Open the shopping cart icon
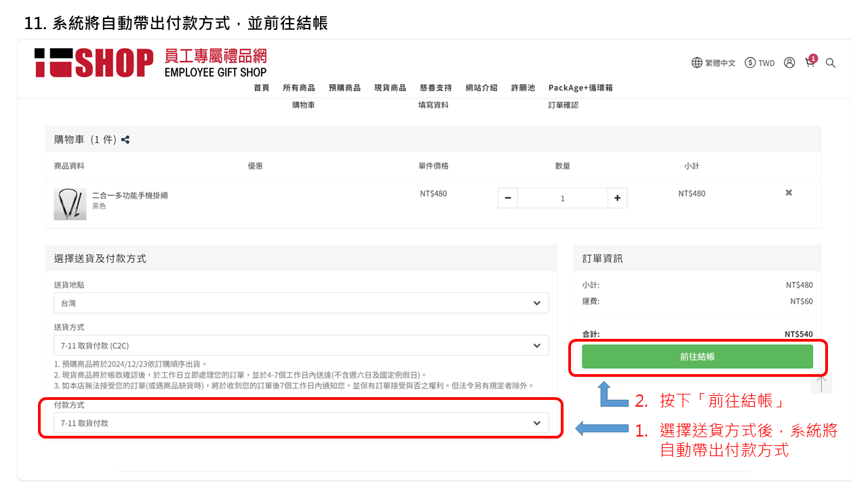Screen dimensions: 868x488 point(810,62)
